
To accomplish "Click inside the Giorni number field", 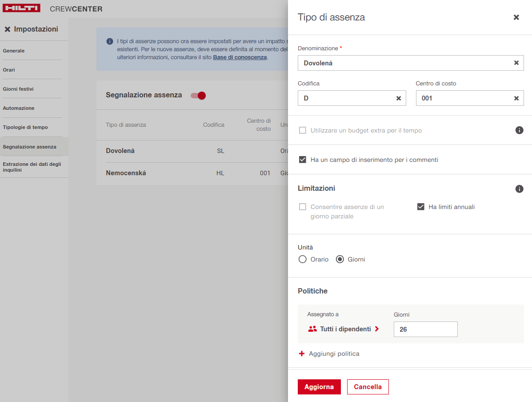I will (x=425, y=330).
